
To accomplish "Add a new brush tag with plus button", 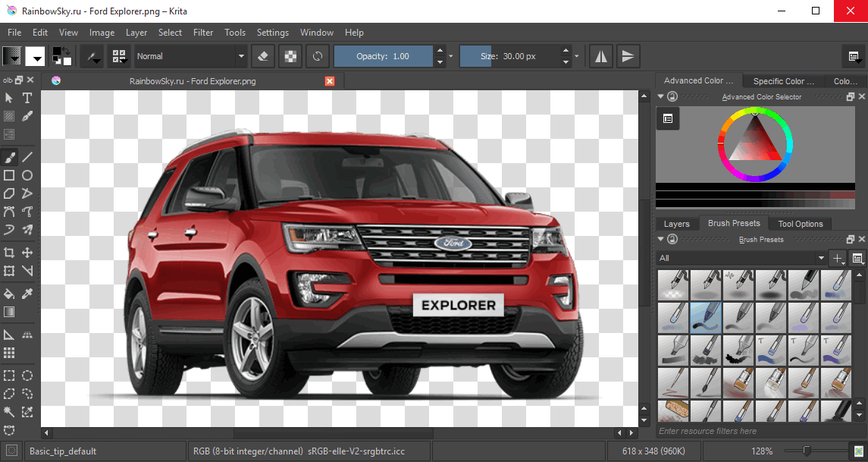I will (838, 258).
